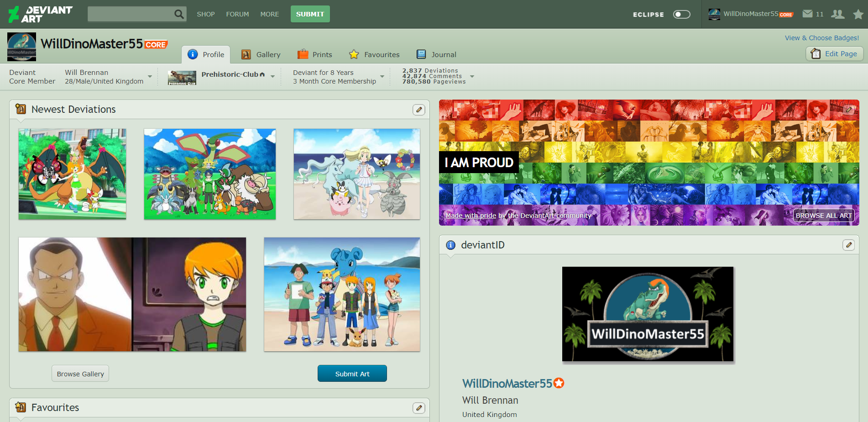
Task: Edit the deviantID widget pencil icon
Action: (848, 245)
